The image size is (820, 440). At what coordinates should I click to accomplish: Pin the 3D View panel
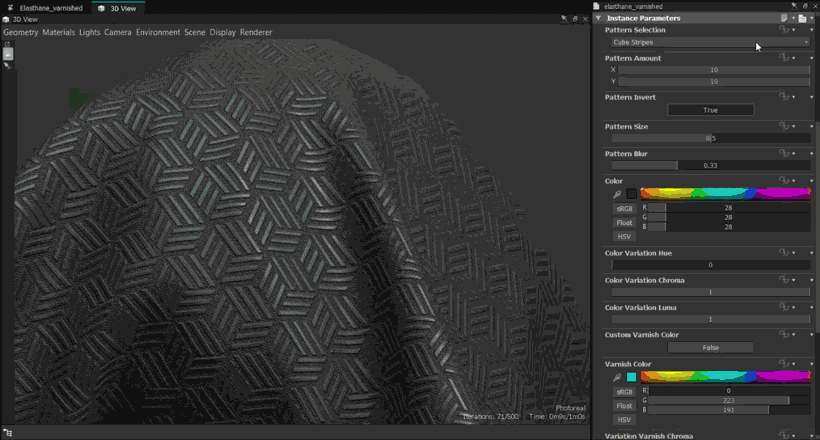(564, 19)
